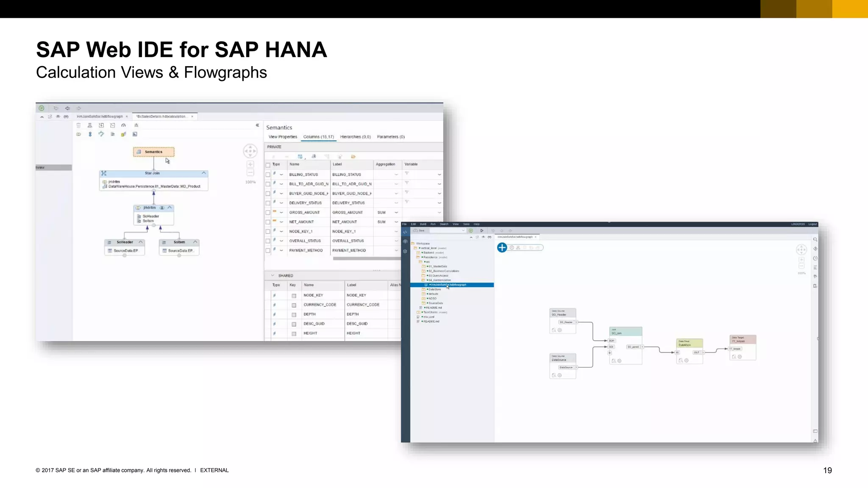Add a Join node from the palette
This screenshot has height=488, width=868.
click(78, 134)
